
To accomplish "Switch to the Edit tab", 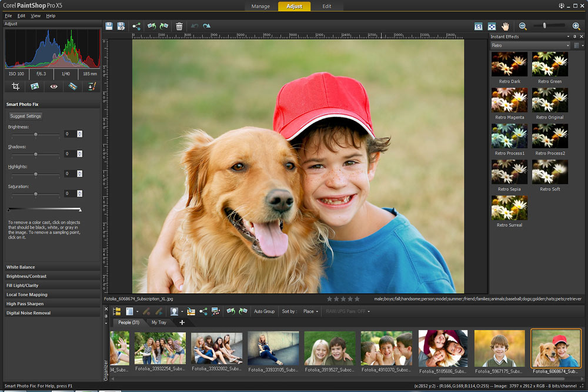I will coord(328,6).
